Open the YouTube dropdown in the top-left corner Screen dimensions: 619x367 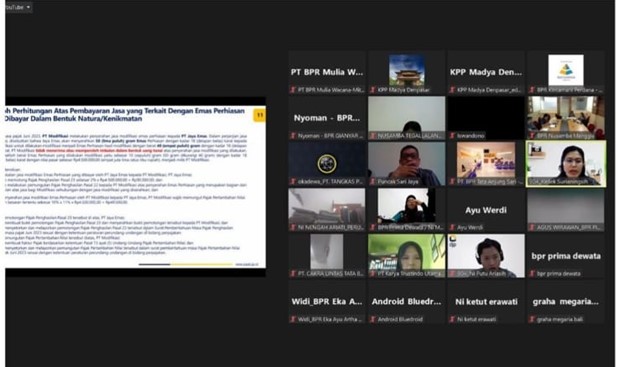coord(18,7)
